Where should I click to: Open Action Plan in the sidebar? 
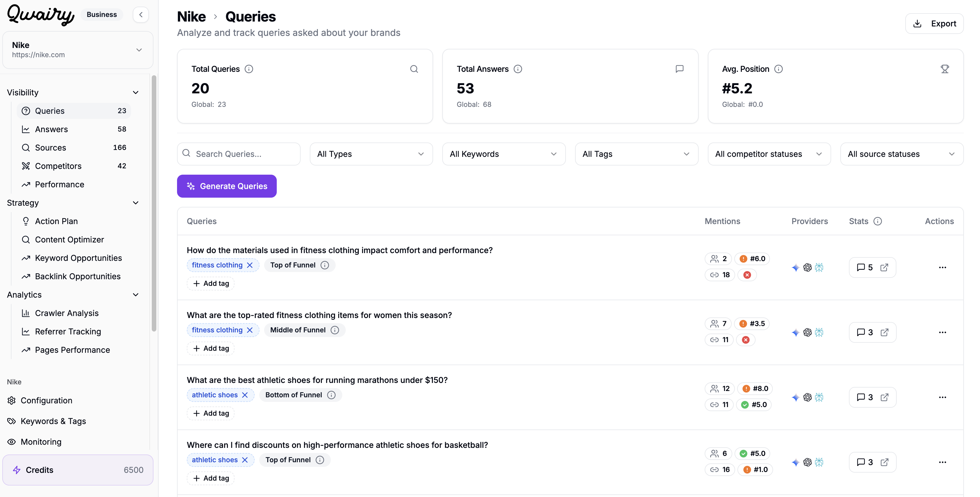click(x=73, y=221)
